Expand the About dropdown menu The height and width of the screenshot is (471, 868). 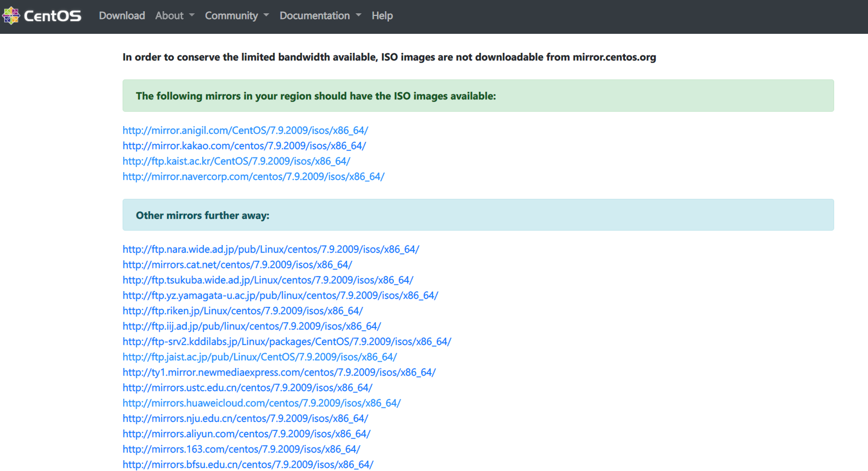(x=175, y=16)
